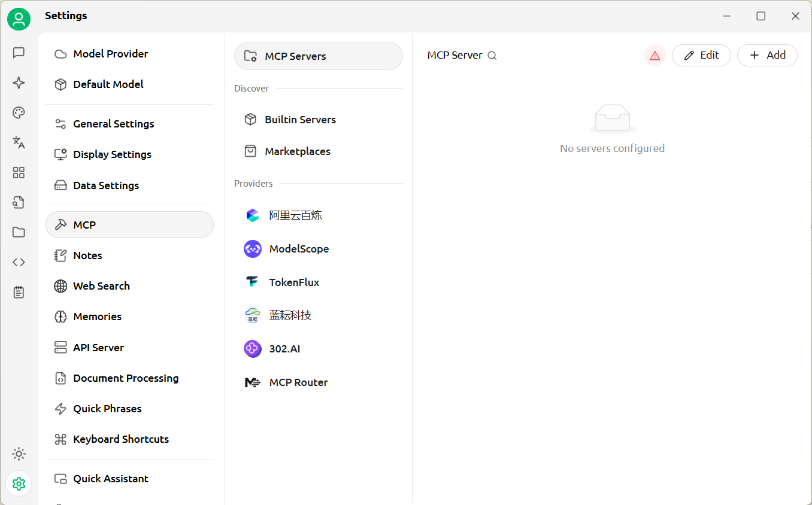This screenshot has width=812, height=505.
Task: Select the ModelScope provider
Action: 319,249
